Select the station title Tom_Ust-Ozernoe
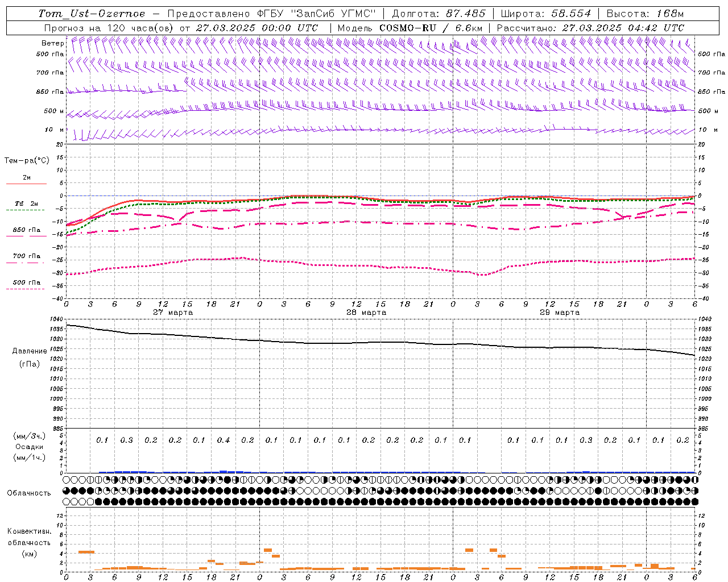 (92, 14)
